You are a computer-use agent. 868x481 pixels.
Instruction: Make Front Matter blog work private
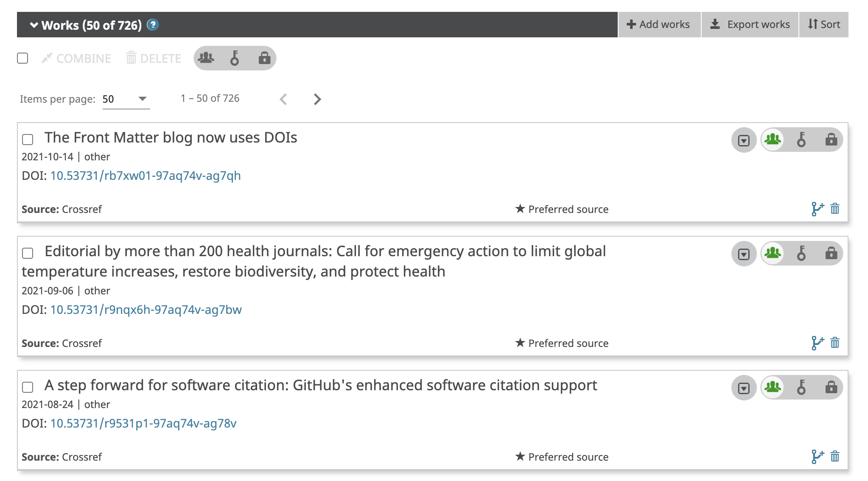click(x=831, y=140)
